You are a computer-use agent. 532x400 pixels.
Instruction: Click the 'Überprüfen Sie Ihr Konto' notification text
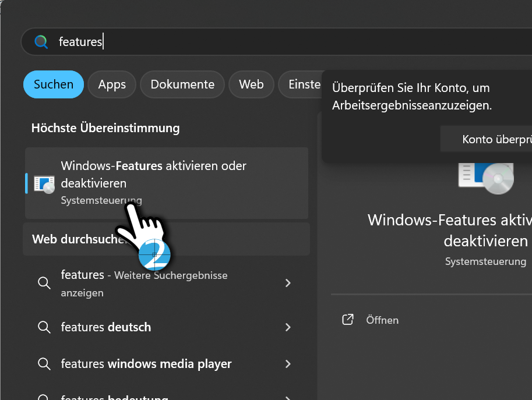(412, 97)
